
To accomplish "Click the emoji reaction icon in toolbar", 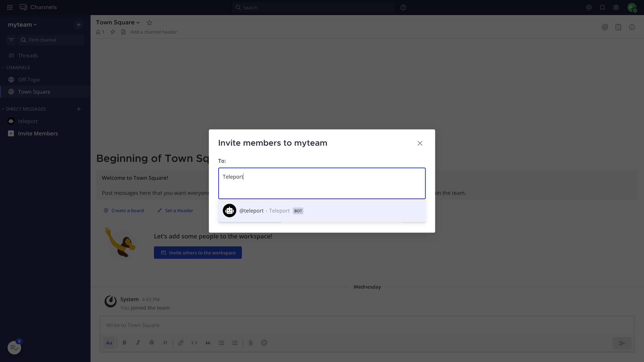I will (x=264, y=342).
